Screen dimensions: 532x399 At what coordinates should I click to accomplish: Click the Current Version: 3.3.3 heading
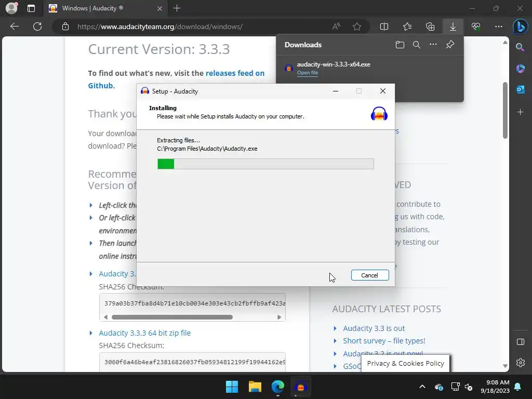coord(159,49)
